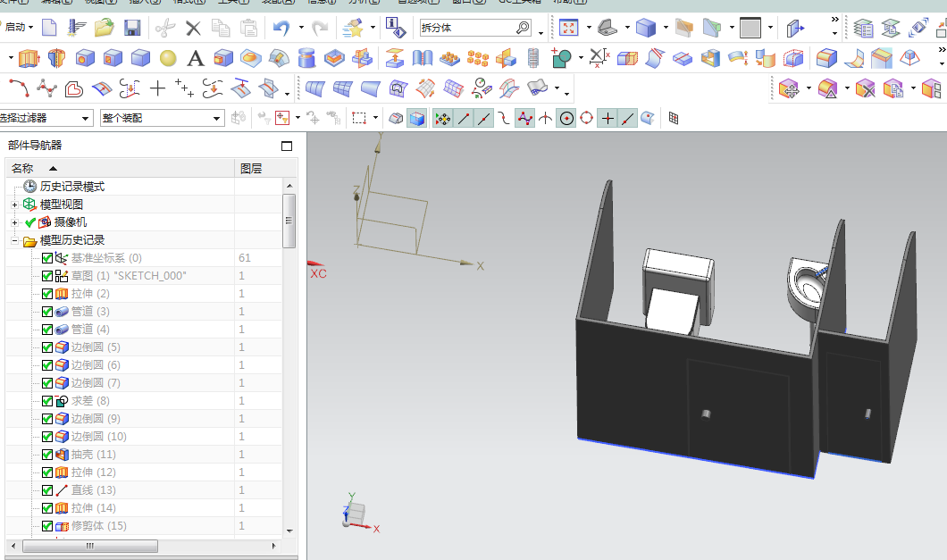The height and width of the screenshot is (560, 947).
Task: Save the part with the floppy disk icon
Action: pyautogui.click(x=132, y=28)
